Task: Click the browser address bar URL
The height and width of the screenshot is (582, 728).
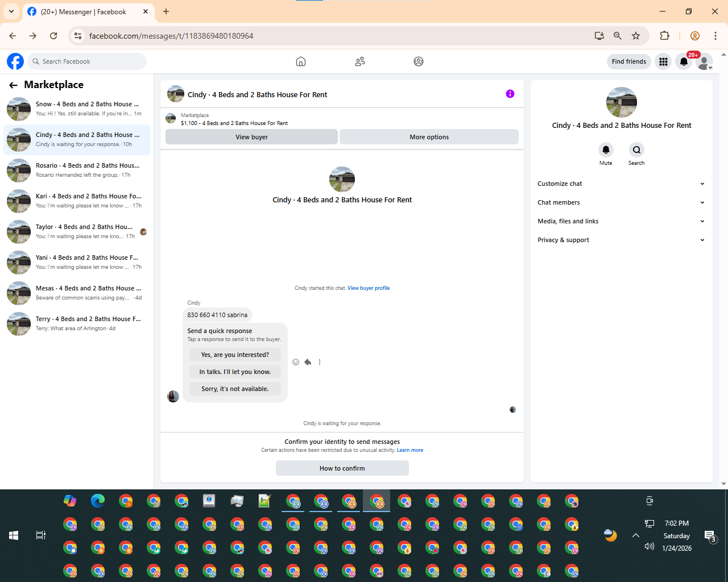Action: click(x=171, y=36)
